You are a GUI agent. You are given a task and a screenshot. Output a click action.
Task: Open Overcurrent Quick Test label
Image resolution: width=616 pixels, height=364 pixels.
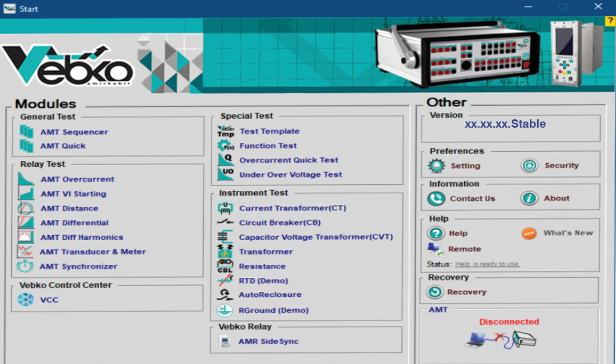pyautogui.click(x=289, y=160)
